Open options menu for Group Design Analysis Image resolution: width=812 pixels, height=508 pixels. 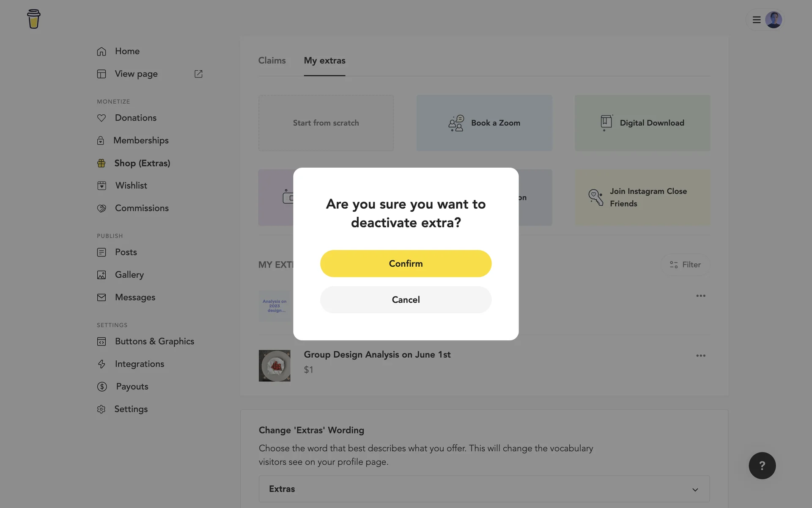pyautogui.click(x=700, y=356)
